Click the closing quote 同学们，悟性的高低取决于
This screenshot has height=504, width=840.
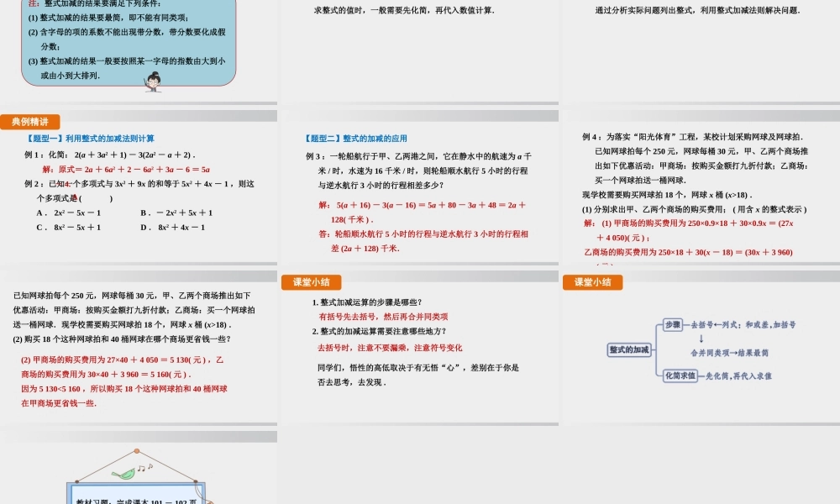point(418,375)
